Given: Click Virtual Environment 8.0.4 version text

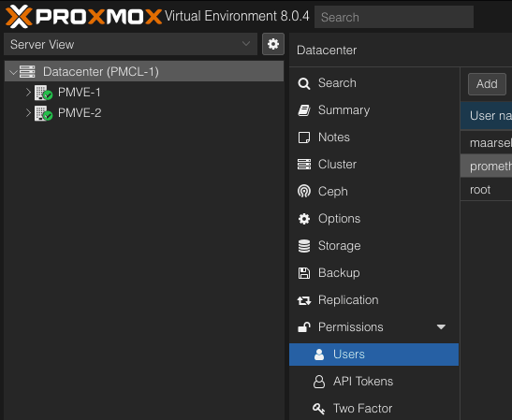Looking at the screenshot, I should point(237,16).
